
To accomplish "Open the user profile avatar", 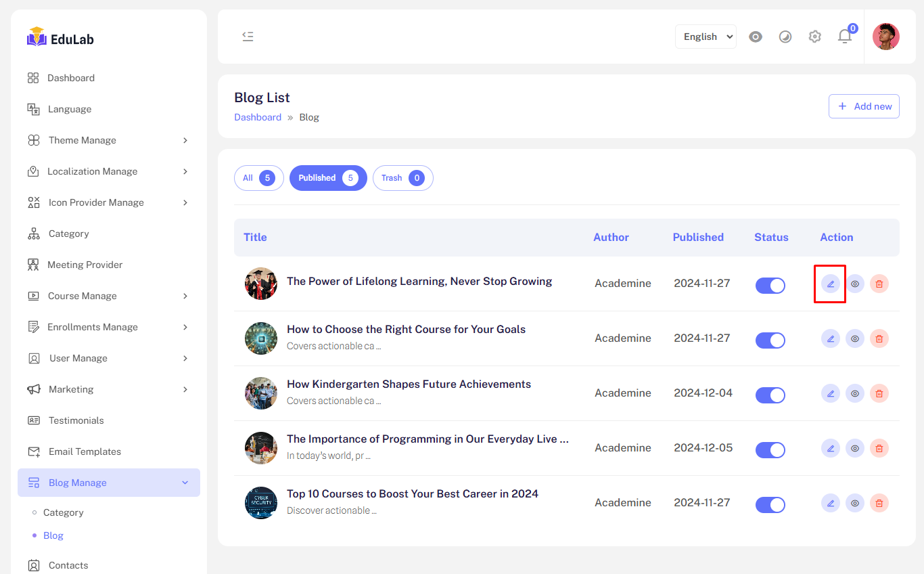I will pyautogui.click(x=885, y=37).
